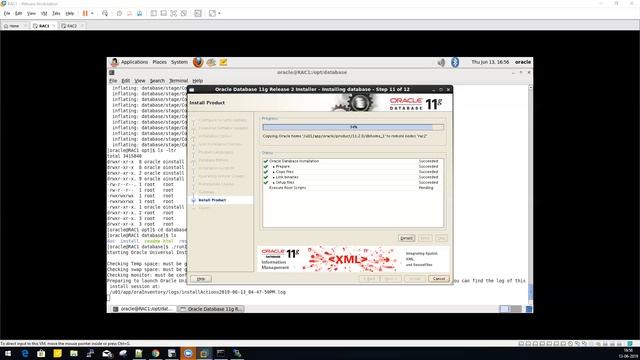The height and width of the screenshot is (360, 640).
Task: Click the mail launcher icon beside Firefox
Action: coord(211,62)
